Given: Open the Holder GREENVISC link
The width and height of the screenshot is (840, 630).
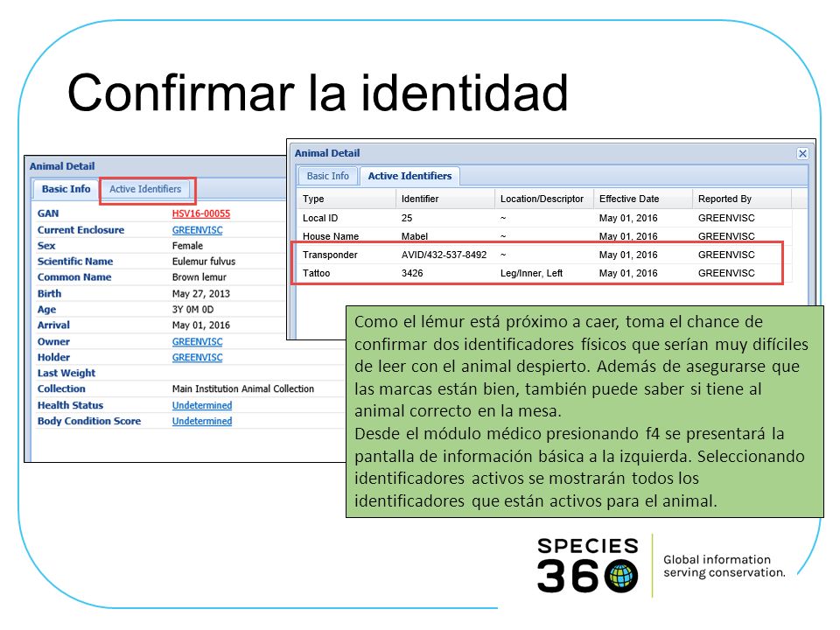Looking at the screenshot, I should click(x=197, y=357).
